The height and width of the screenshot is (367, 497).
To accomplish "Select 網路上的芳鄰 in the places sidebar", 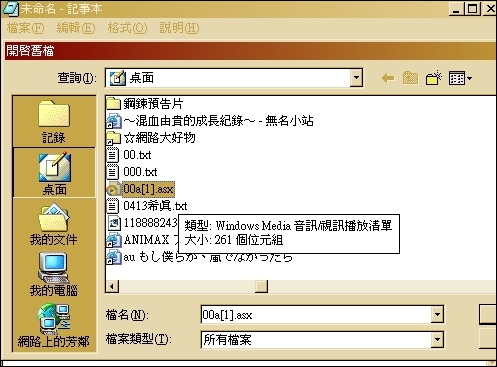I will pos(54,325).
